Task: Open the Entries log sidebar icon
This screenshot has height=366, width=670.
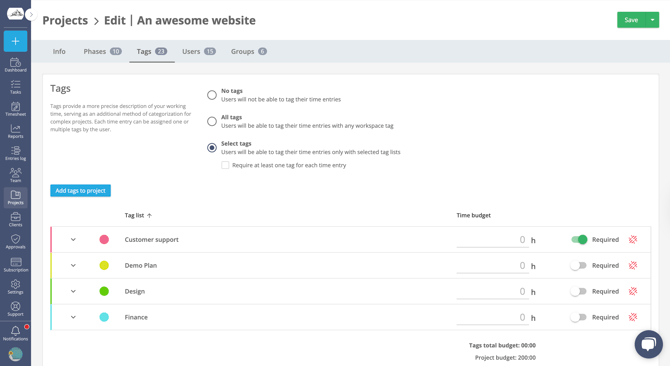Action: pos(15,153)
